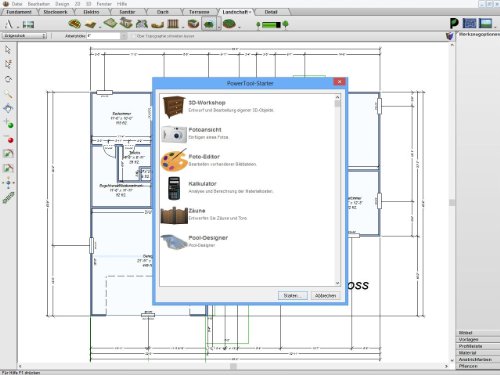The height and width of the screenshot is (375, 500).
Task: Open the Fenster menu
Action: pyautogui.click(x=104, y=4)
